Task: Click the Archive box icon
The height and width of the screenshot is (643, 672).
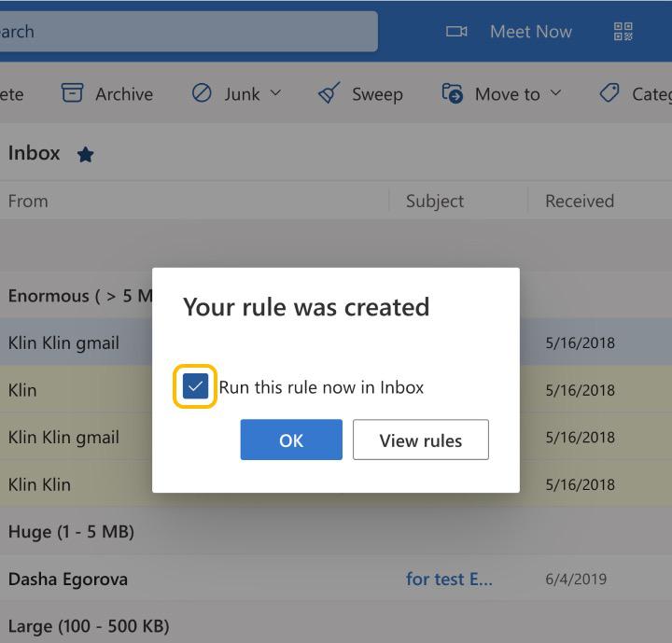Action: coord(72,93)
